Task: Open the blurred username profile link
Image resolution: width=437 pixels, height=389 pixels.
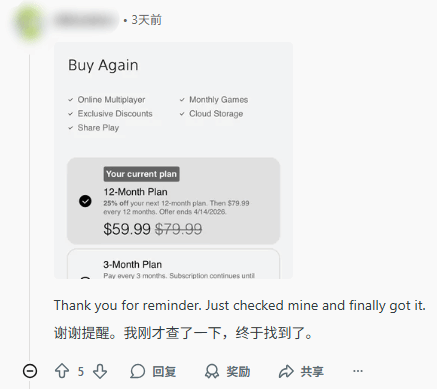Action: click(x=85, y=20)
